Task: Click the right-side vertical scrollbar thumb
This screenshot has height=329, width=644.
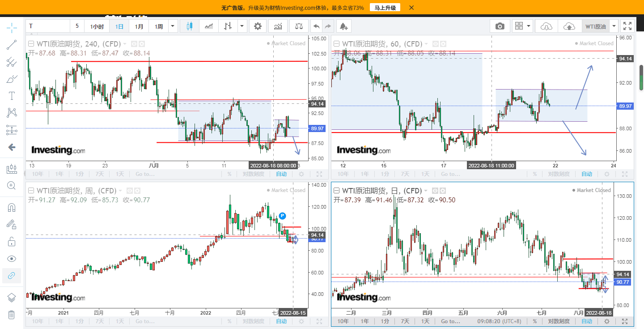Action: (x=641, y=77)
